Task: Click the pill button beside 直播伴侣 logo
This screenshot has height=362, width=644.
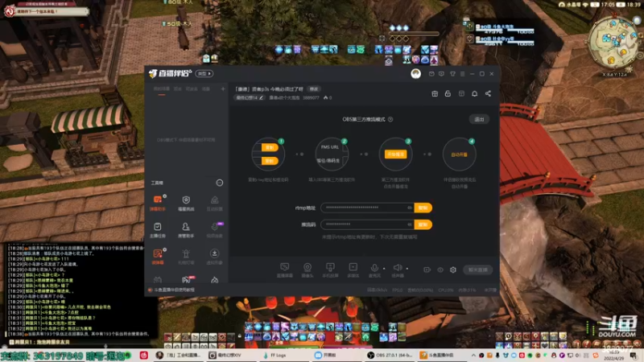Action: [204, 73]
